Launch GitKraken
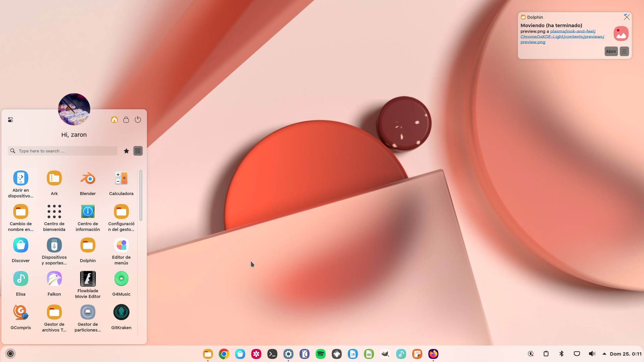 coord(121,317)
